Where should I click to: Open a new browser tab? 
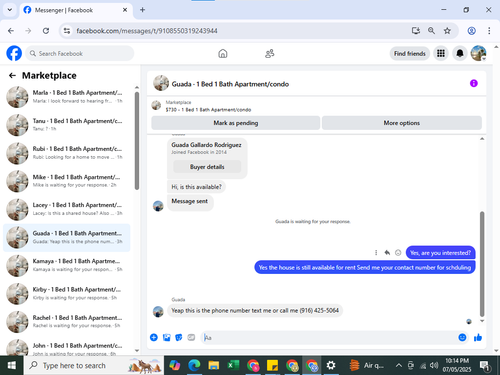(142, 10)
